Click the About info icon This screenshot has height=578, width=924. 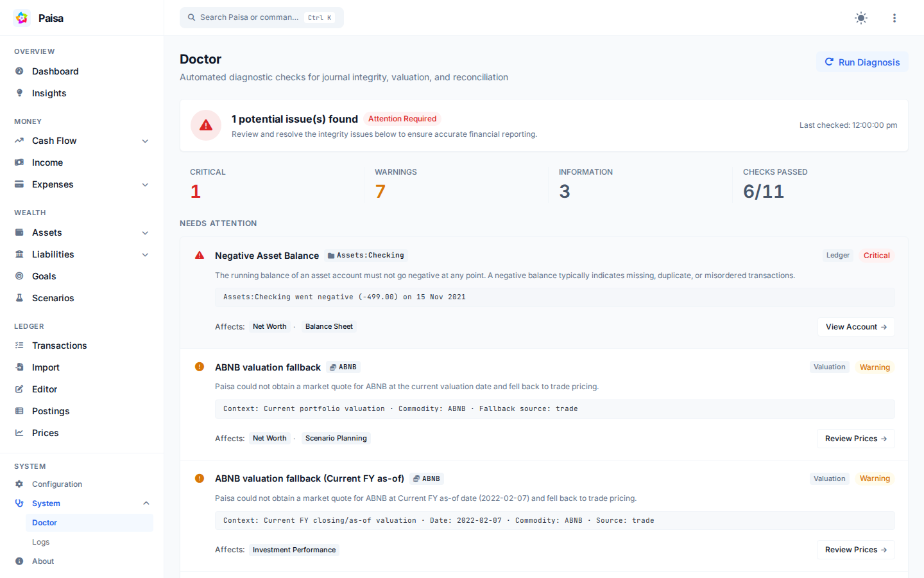click(x=19, y=561)
